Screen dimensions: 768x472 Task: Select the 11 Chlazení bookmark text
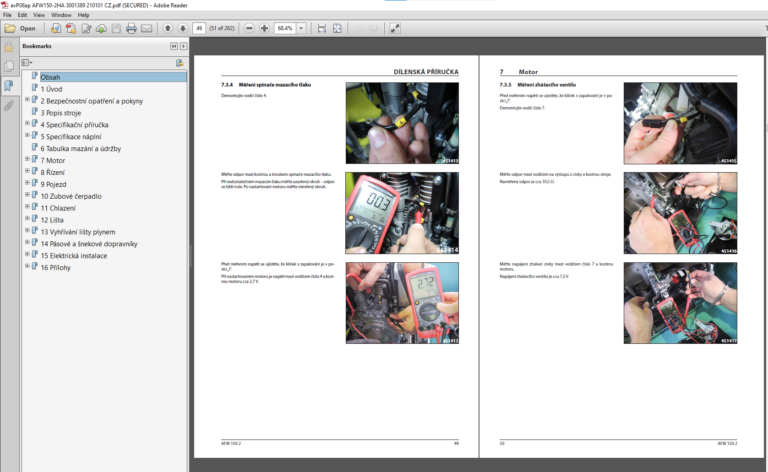point(58,208)
